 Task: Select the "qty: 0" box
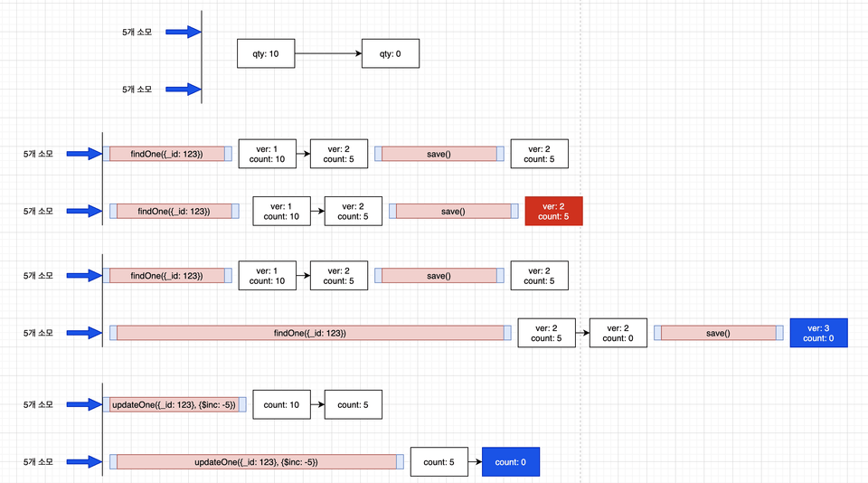pyautogui.click(x=391, y=53)
